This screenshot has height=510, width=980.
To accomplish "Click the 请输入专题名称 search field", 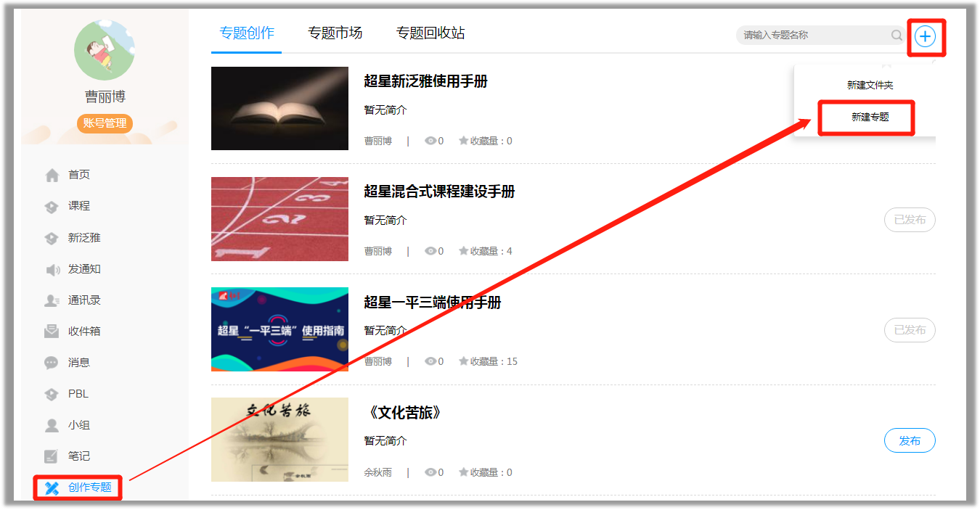I will 813,35.
